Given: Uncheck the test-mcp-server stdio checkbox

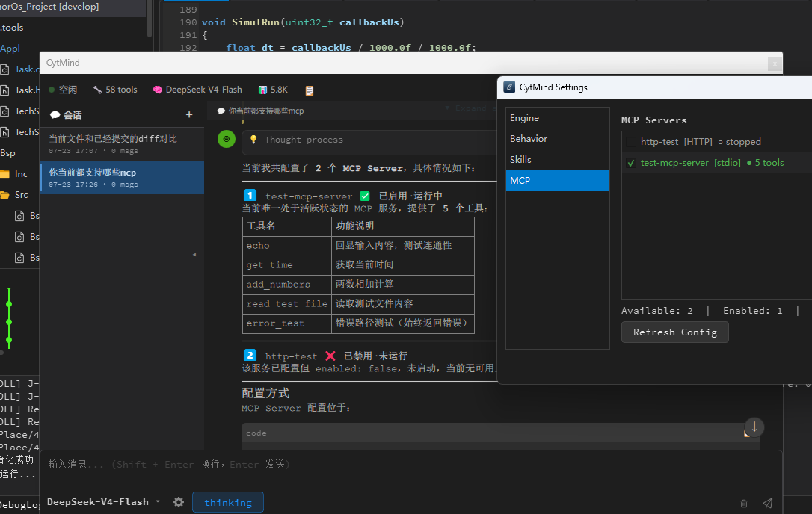Looking at the screenshot, I should click(x=631, y=163).
